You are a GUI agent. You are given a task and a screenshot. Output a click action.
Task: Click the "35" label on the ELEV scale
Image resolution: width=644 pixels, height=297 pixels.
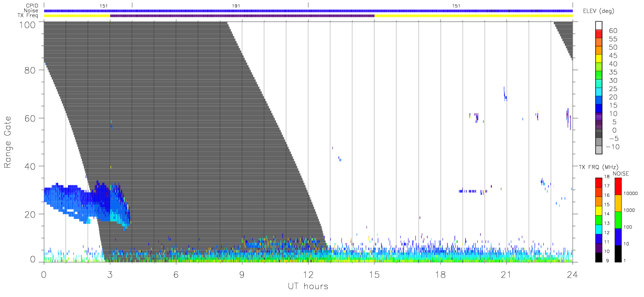(x=613, y=72)
